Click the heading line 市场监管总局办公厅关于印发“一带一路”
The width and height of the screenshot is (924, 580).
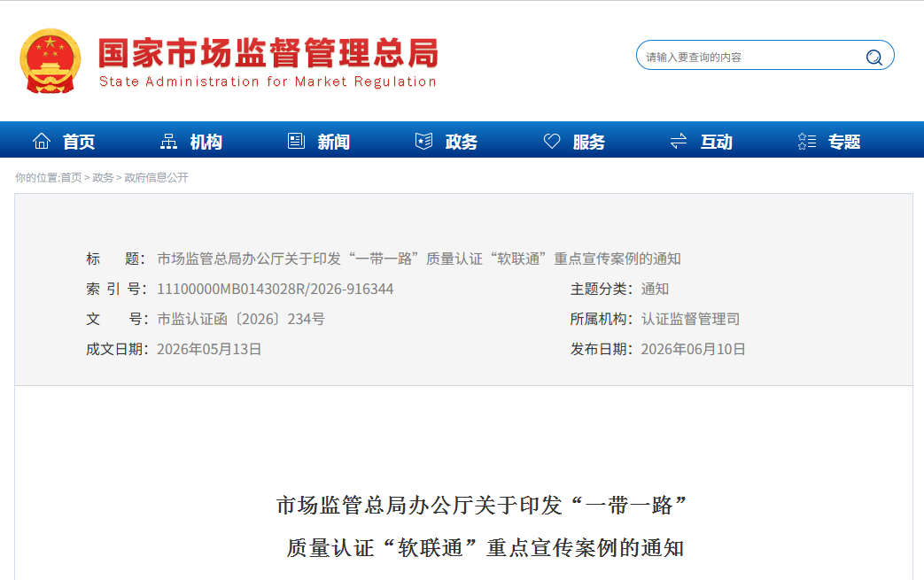click(482, 506)
